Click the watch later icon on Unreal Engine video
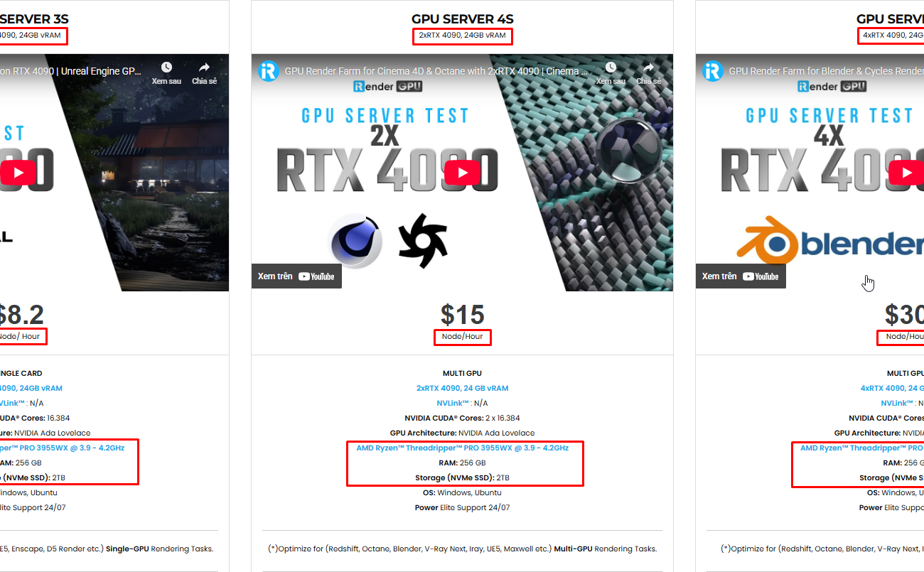Image resolution: width=924 pixels, height=572 pixels. pyautogui.click(x=166, y=68)
